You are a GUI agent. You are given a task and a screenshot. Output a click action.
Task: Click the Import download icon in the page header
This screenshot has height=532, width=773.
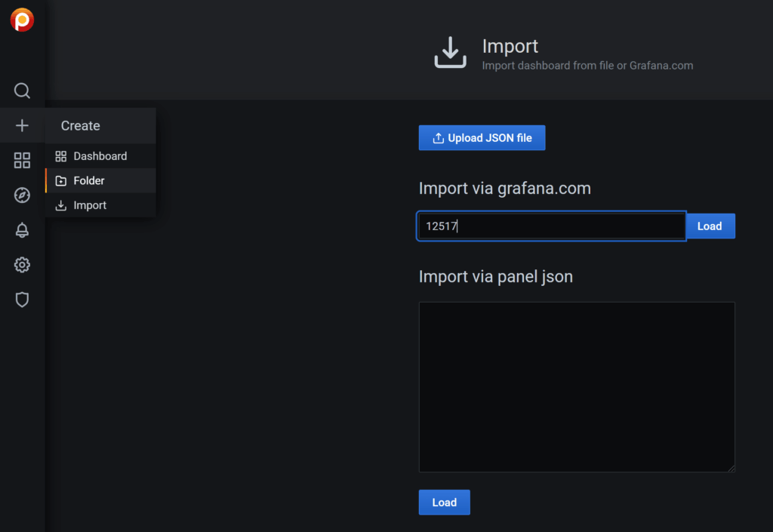point(450,51)
